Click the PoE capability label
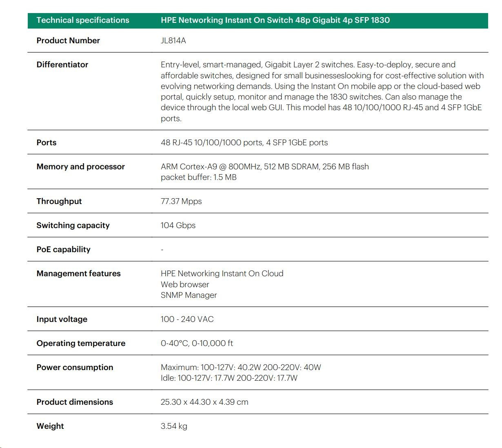This screenshot has width=502, height=448. click(63, 250)
